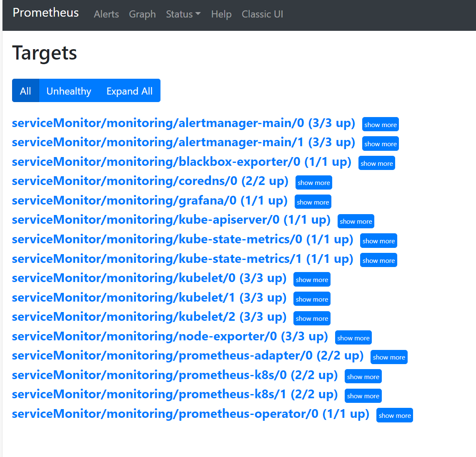476x457 pixels.
Task: Open prometheus-k8s/1 (2/2 up) link
Action: 175,395
